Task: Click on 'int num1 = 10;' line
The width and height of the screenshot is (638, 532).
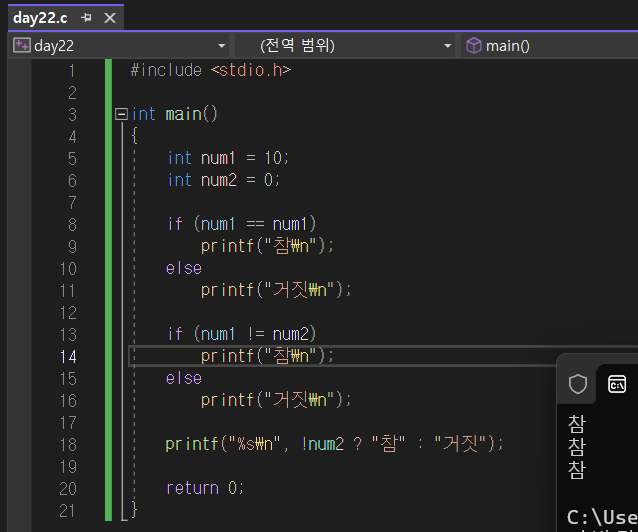Action: 228,158
